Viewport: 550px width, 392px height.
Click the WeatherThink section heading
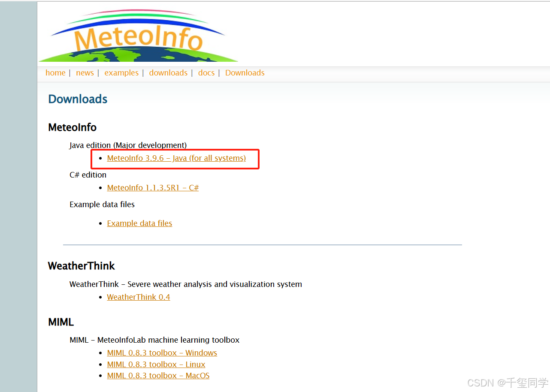(x=82, y=266)
